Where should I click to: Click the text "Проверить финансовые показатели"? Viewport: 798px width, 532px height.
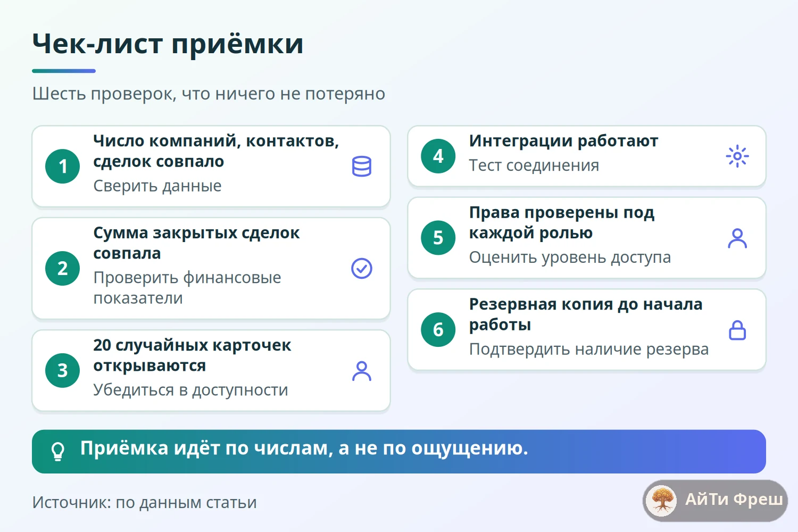tap(187, 288)
